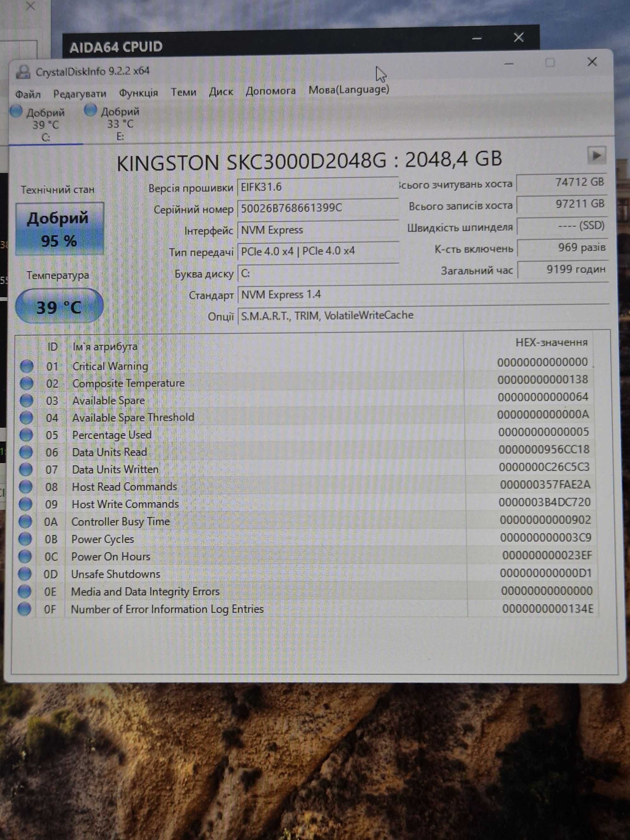This screenshot has width=630, height=840.
Task: Open the Файл menu
Action: [28, 94]
